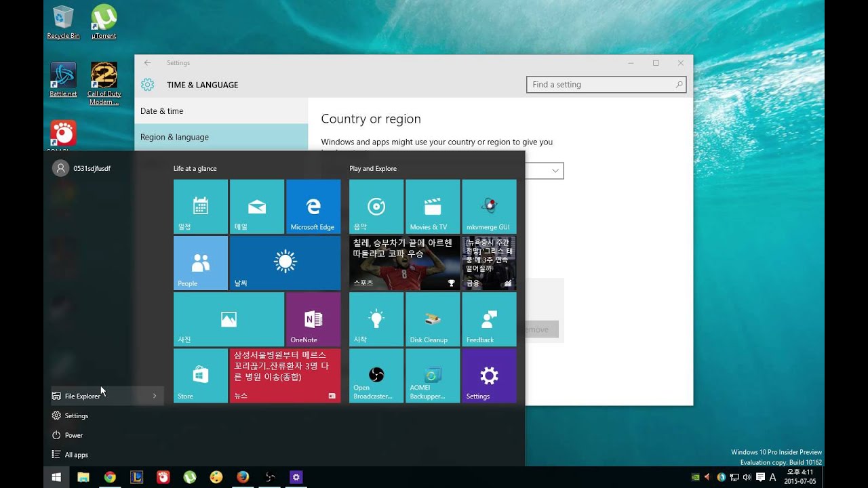Open the Action Center notifications icon

coord(760,477)
